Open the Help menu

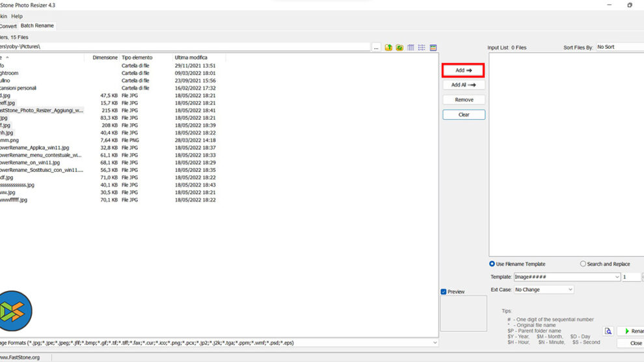[17, 16]
